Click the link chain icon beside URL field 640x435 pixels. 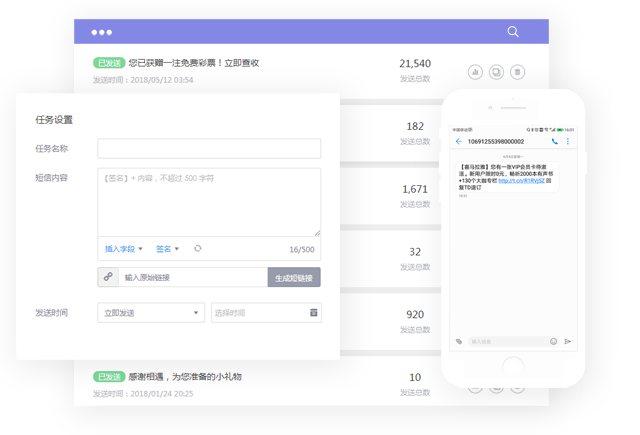[x=108, y=277]
